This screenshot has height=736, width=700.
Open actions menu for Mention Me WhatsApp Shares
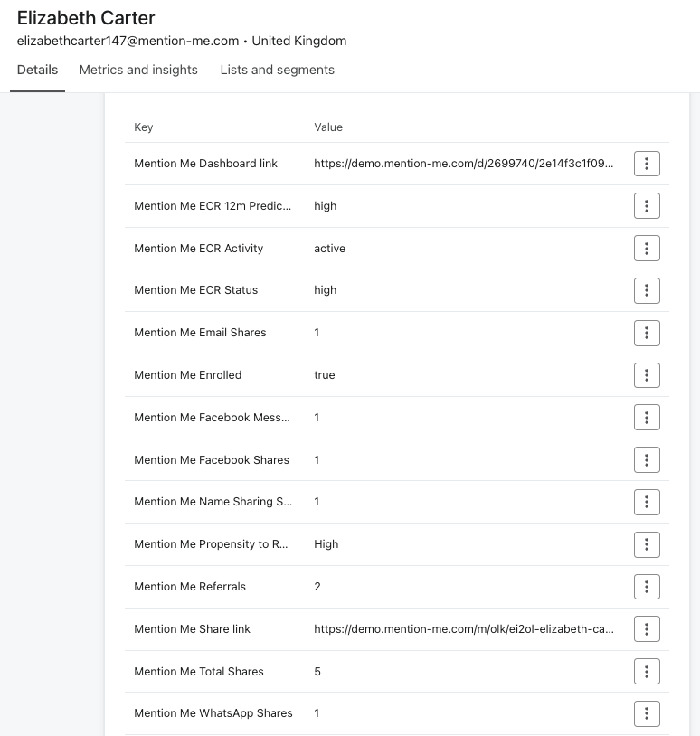pyautogui.click(x=647, y=713)
